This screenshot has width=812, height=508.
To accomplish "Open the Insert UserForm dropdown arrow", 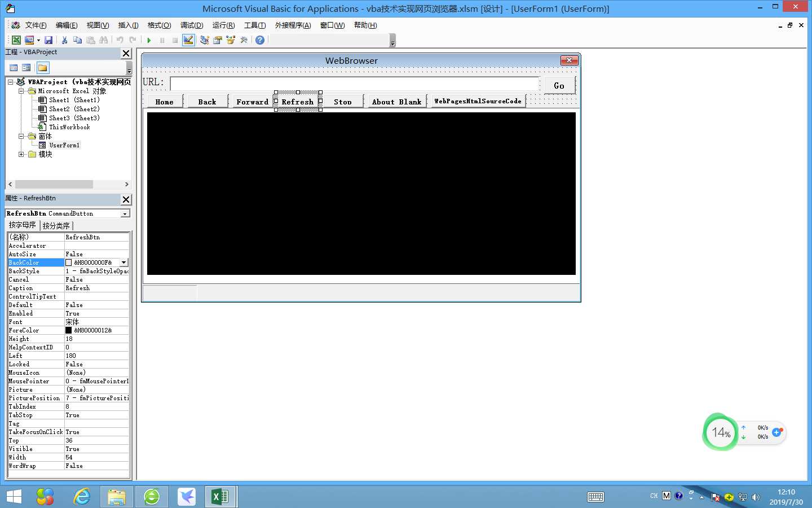I will coord(38,40).
